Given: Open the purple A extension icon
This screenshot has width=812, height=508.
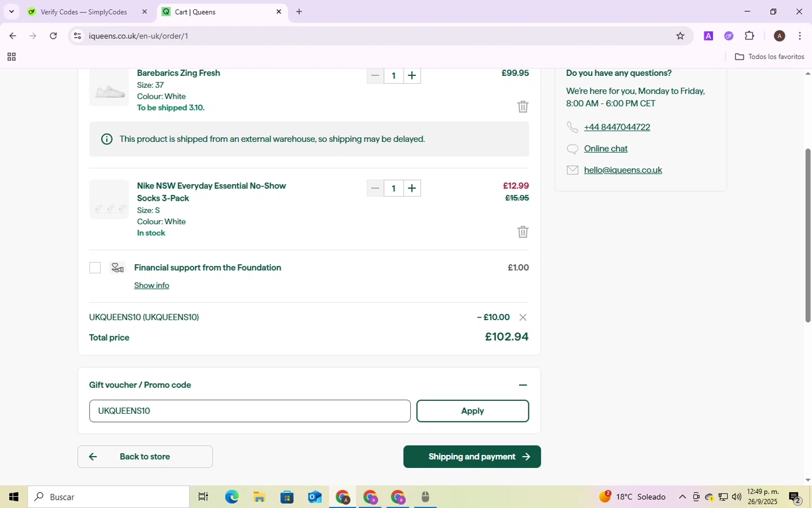Looking at the screenshot, I should [x=708, y=36].
